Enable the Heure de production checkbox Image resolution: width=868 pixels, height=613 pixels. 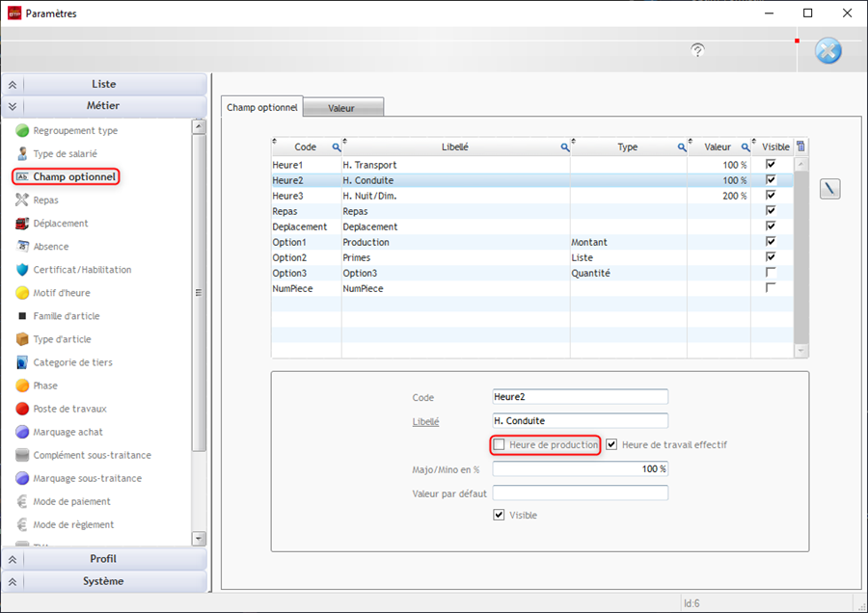coord(499,444)
